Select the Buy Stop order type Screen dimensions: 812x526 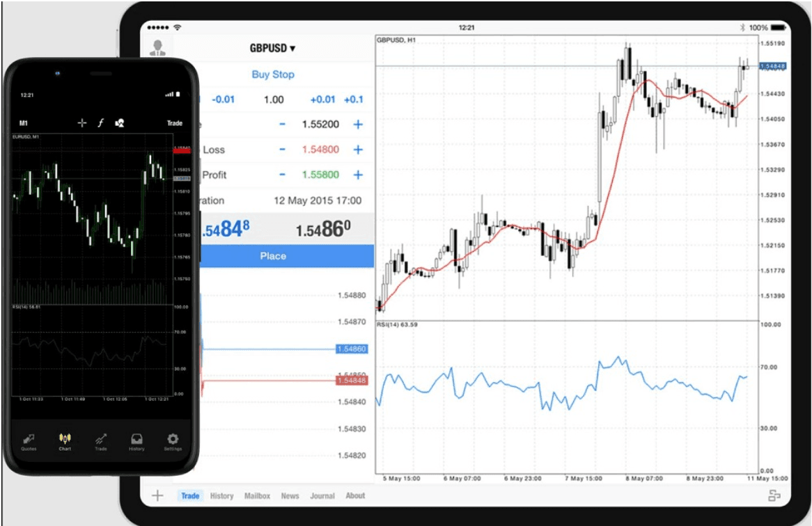pyautogui.click(x=273, y=74)
